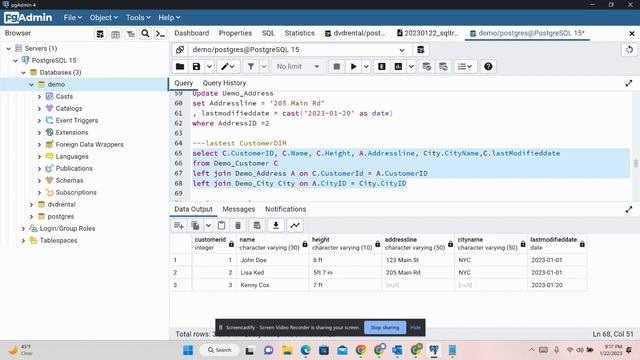The height and width of the screenshot is (360, 640).
Task: Delete selected row trash icon
Action: click(238, 225)
